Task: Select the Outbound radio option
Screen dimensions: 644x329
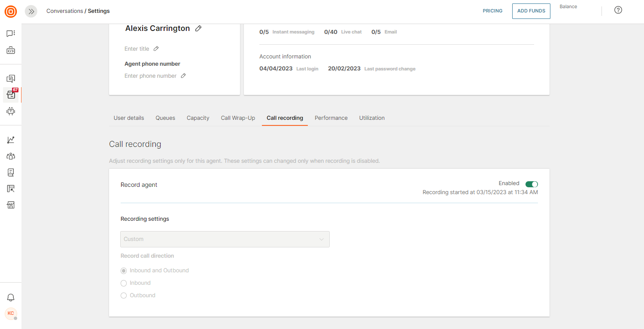Action: click(x=124, y=295)
